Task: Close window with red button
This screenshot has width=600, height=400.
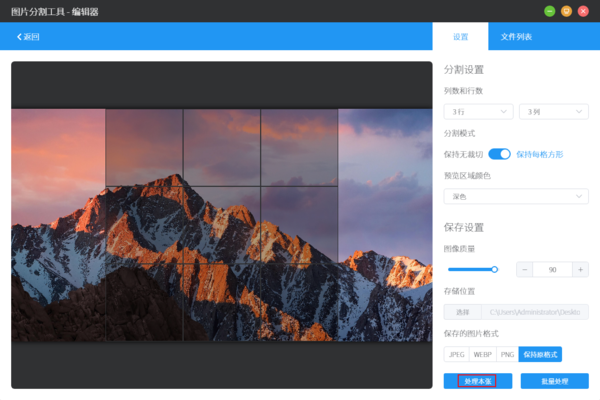Action: pos(583,11)
